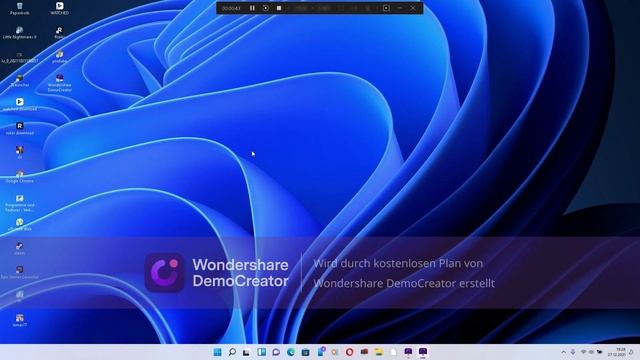
Task: Open Microsoft Store in the taskbar
Action: [x=305, y=352]
